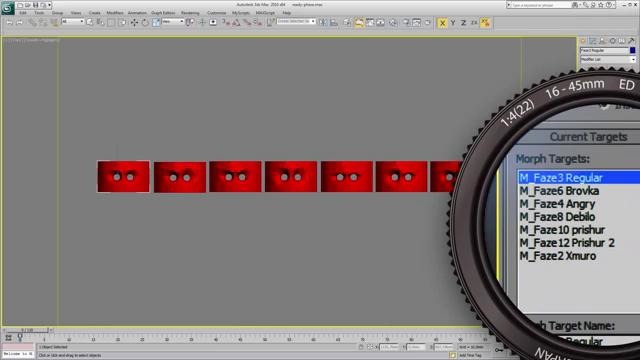Open the Rendering menu

point(190,13)
